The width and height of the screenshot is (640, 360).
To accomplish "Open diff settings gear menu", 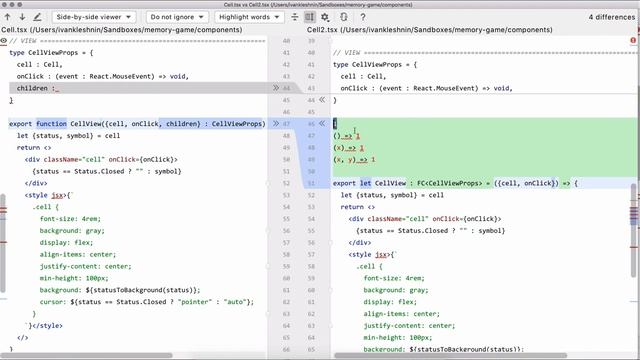I will point(325,17).
